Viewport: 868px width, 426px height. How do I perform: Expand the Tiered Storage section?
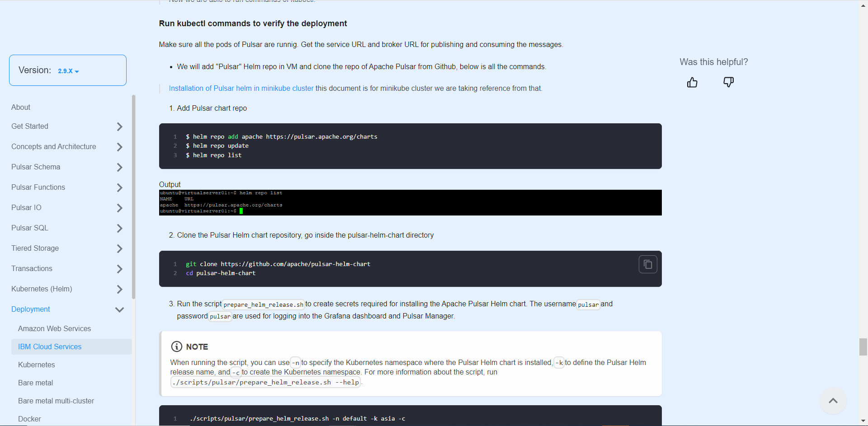coord(119,248)
